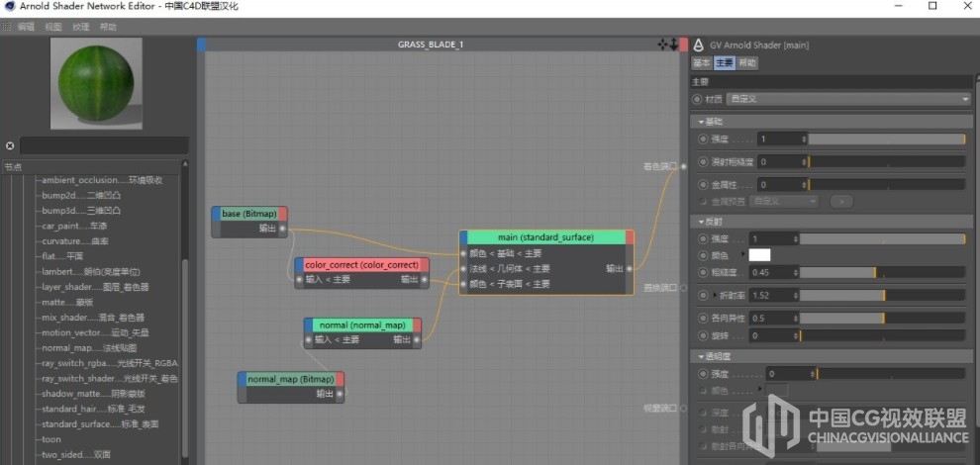Open blue inputs corner of base (Bitmap) node
Viewport: 980px width, 465px height.
216,214
